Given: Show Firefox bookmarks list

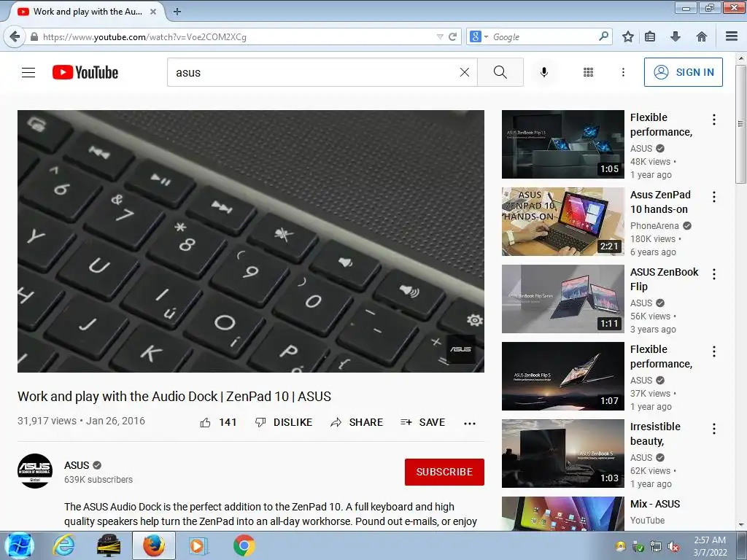Looking at the screenshot, I should (x=650, y=36).
